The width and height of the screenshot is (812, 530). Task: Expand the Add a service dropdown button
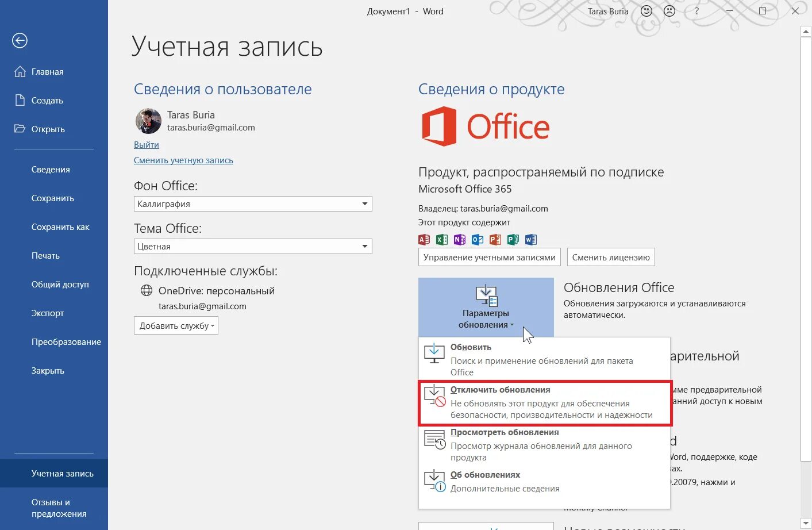[176, 325]
